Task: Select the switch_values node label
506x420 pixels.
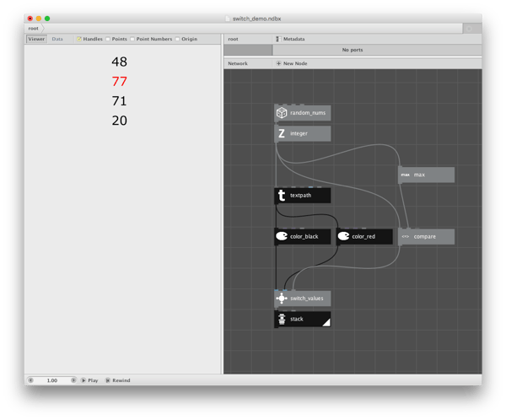Action: tap(307, 299)
